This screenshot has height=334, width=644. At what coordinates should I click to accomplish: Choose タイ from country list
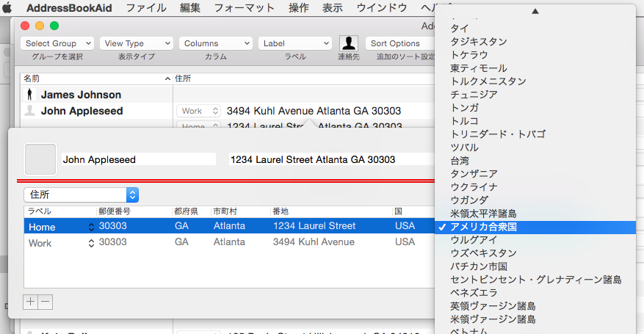(x=535, y=29)
